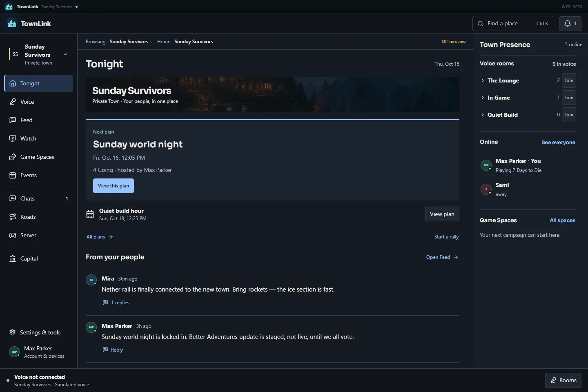Open Max Parker Account & devices

pos(39,352)
